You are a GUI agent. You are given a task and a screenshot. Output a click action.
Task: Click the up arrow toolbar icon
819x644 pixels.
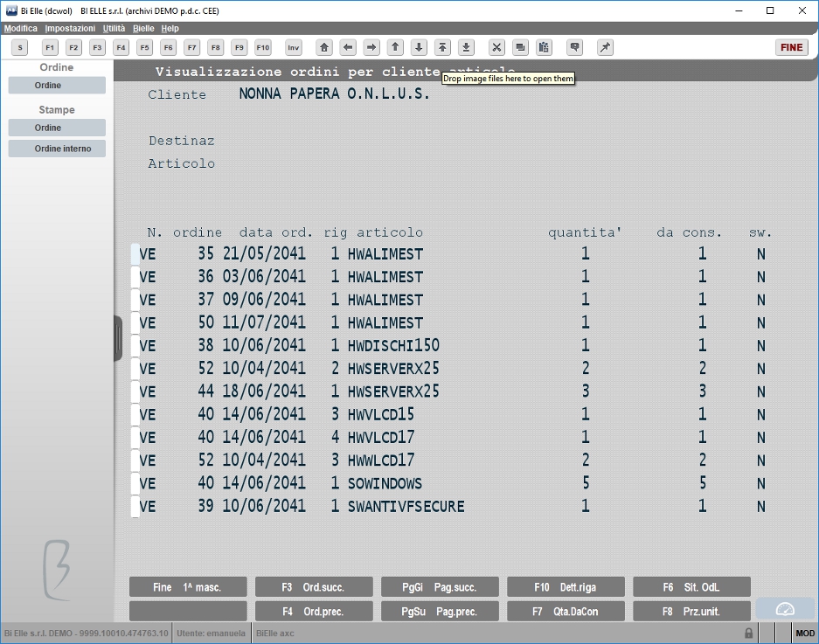(395, 47)
